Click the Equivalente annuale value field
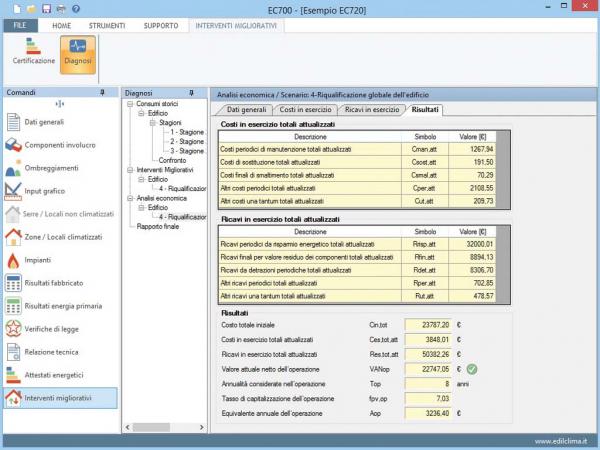Image resolution: width=600 pixels, height=450 pixels. [x=428, y=414]
